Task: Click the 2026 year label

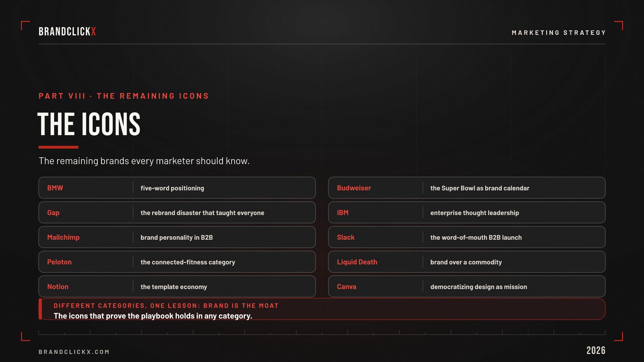Action: 596,350
